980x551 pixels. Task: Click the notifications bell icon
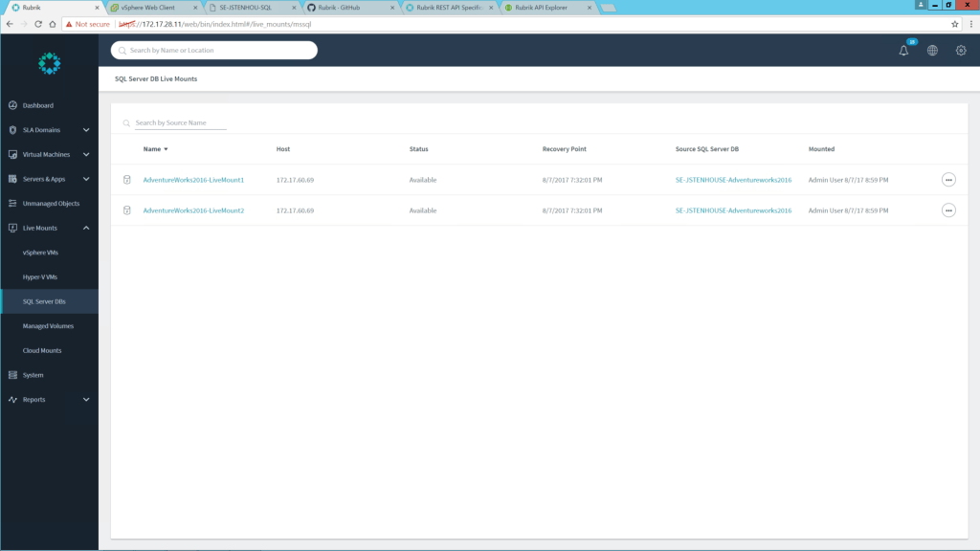tap(903, 51)
